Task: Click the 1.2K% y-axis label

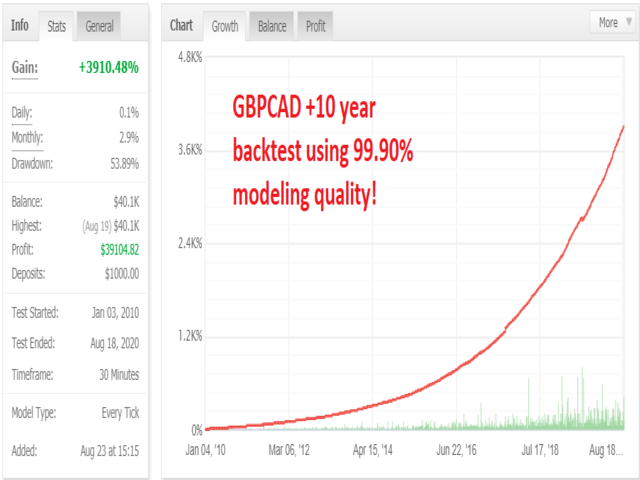Action: click(x=190, y=336)
